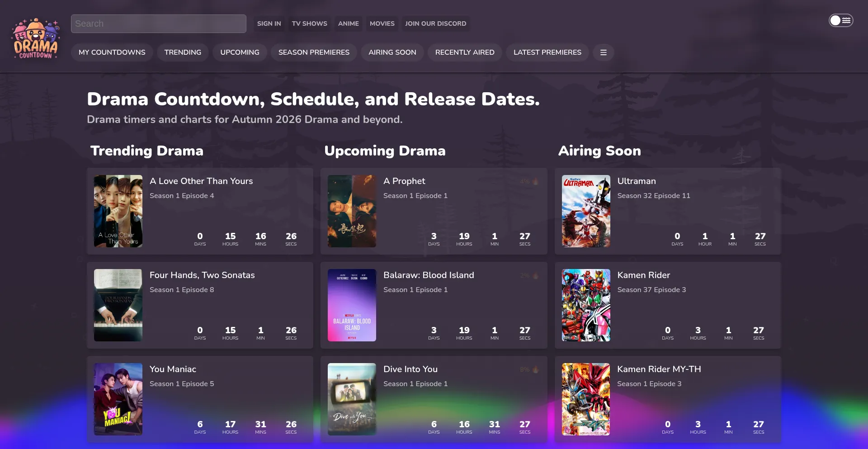Click the Kamen Rider MY-TH title

pyautogui.click(x=659, y=369)
